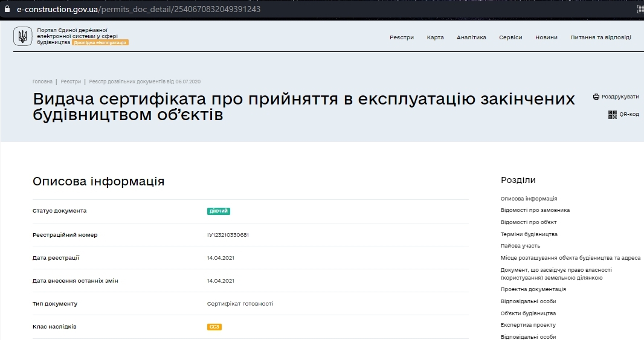Jump to Проектна документація section
This screenshot has width=644, height=340.
coord(533,289)
